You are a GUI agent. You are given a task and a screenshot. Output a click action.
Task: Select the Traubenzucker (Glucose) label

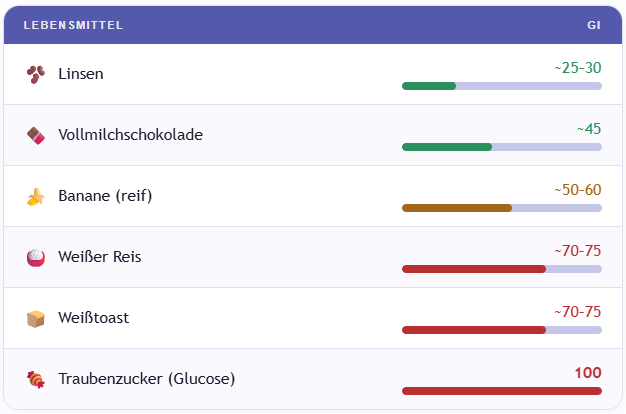point(146,379)
